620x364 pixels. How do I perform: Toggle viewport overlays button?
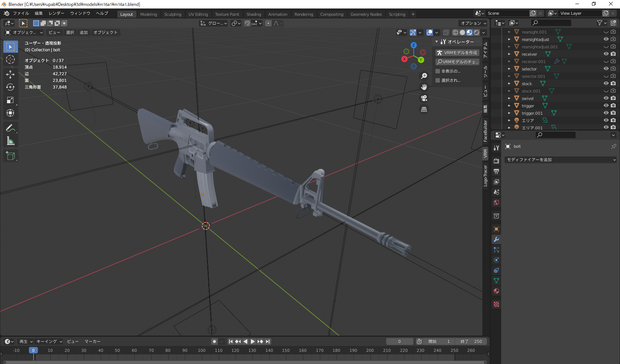pyautogui.click(x=429, y=32)
